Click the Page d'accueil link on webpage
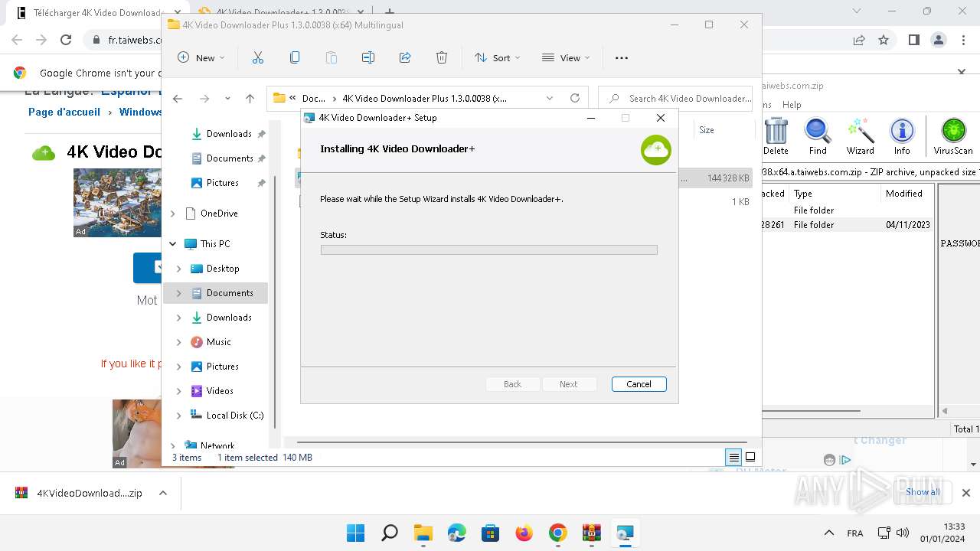 pos(64,112)
